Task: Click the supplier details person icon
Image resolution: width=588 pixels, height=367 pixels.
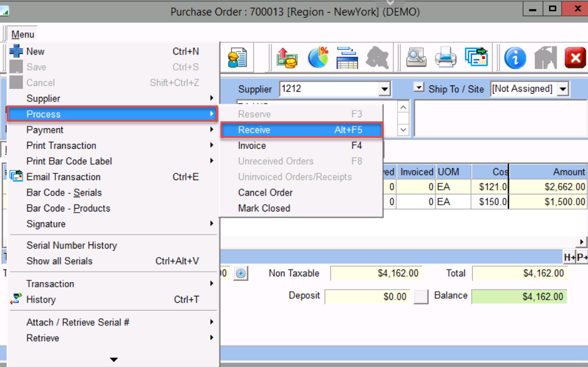Action: click(x=237, y=58)
